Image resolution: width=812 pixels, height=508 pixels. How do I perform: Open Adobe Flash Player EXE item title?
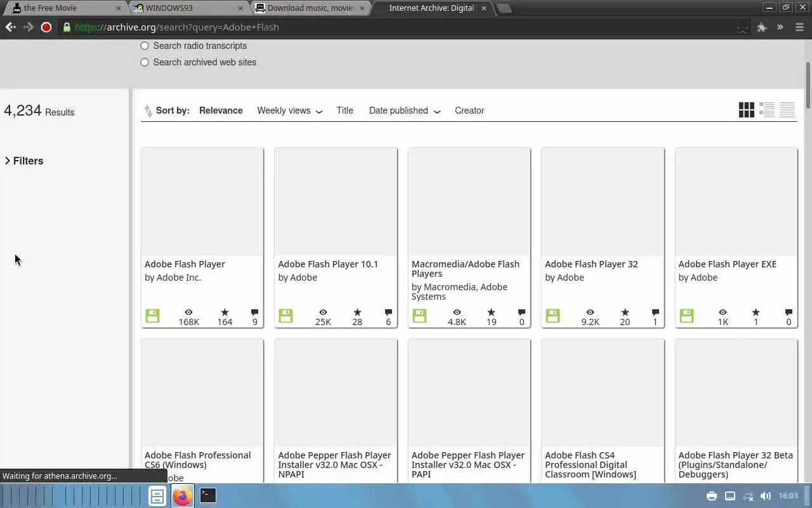coord(727,264)
